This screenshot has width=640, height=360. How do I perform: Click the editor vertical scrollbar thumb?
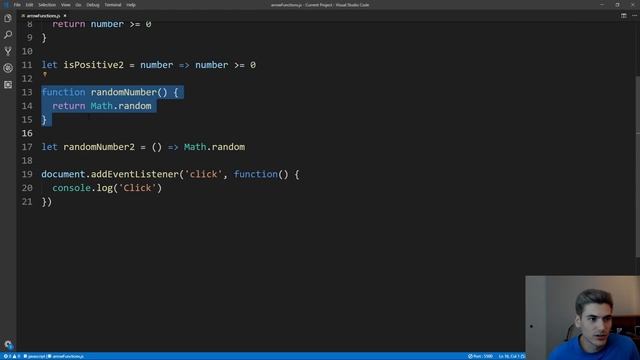tap(638, 167)
